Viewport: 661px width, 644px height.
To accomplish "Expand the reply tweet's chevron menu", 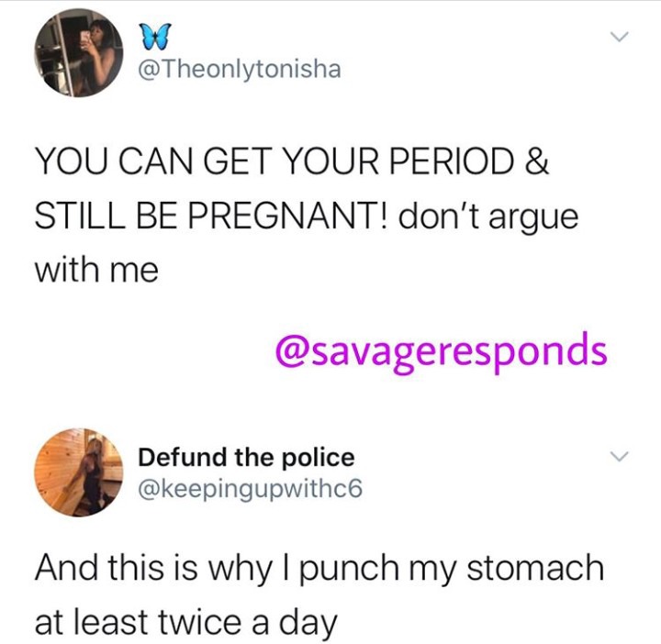I will (x=620, y=457).
